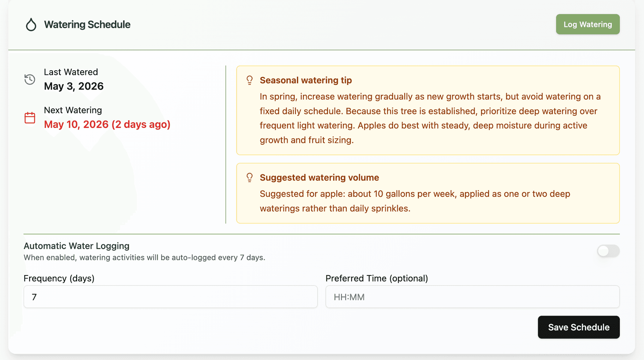
Task: Click the Preferred Time (optional) label
Action: tap(377, 278)
